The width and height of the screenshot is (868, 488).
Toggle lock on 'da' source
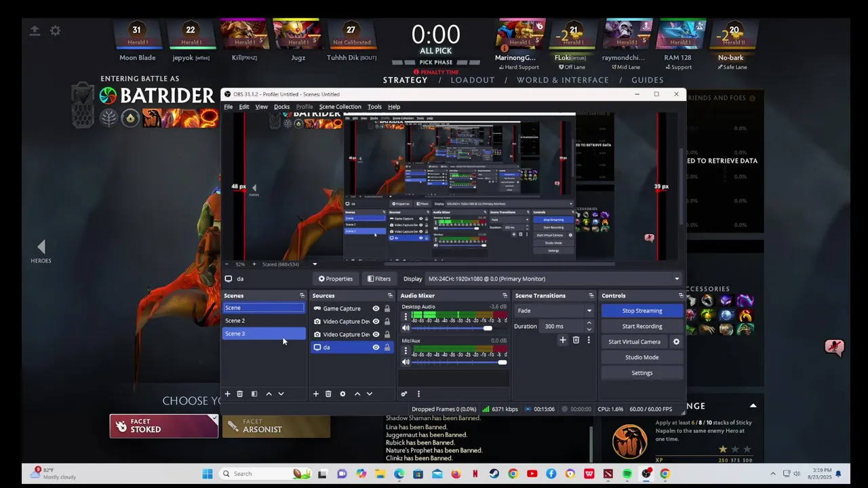click(x=387, y=348)
